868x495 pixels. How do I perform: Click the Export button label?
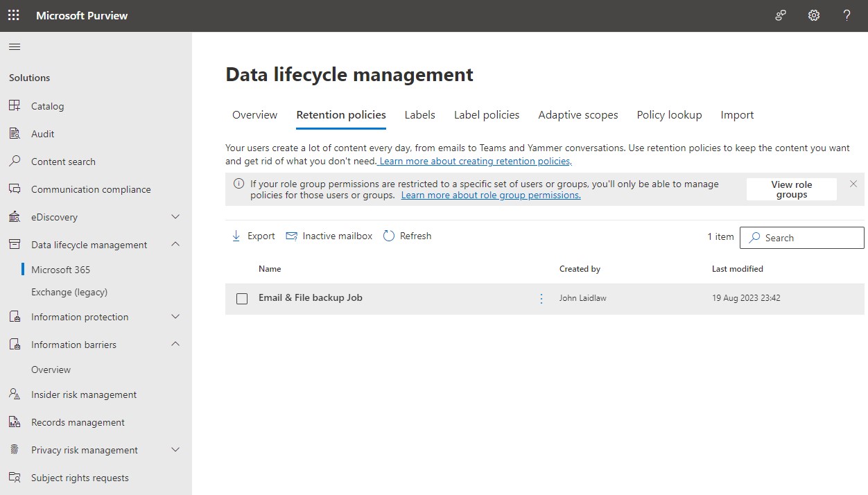[x=261, y=236]
